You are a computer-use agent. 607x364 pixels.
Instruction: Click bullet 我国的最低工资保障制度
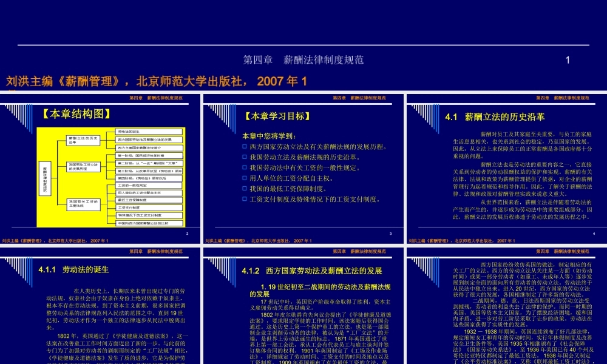pos(289,189)
